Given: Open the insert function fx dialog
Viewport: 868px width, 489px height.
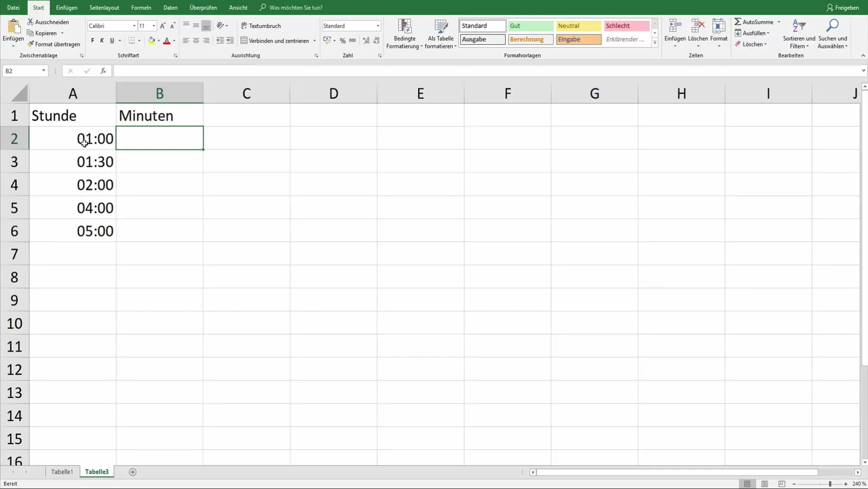Looking at the screenshot, I should click(x=103, y=71).
